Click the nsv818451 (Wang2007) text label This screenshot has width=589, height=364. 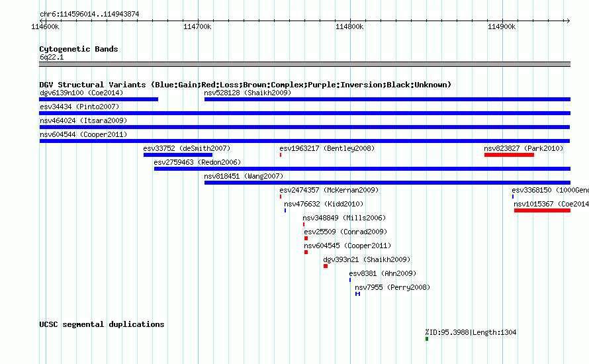point(244,176)
